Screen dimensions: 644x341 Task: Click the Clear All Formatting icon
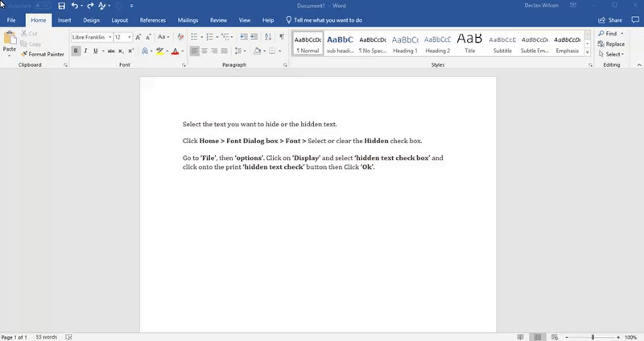coord(179,37)
